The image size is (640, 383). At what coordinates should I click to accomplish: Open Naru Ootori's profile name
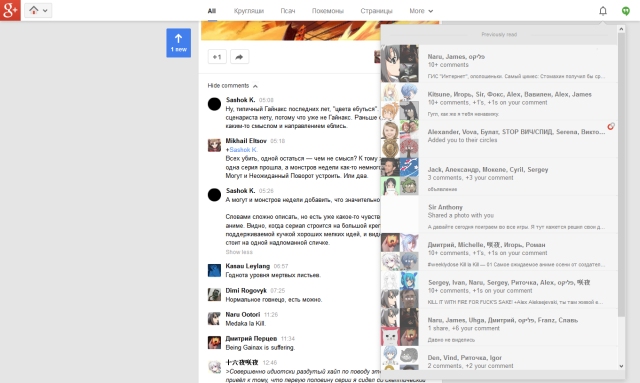click(243, 315)
